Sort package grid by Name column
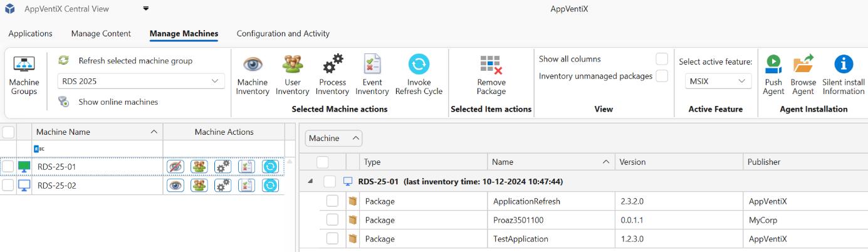This screenshot has width=868, height=252. pos(550,162)
